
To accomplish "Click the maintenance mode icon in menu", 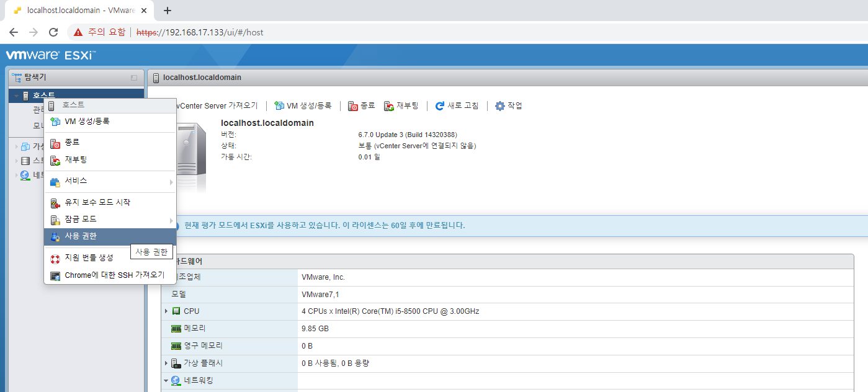I will 55,203.
